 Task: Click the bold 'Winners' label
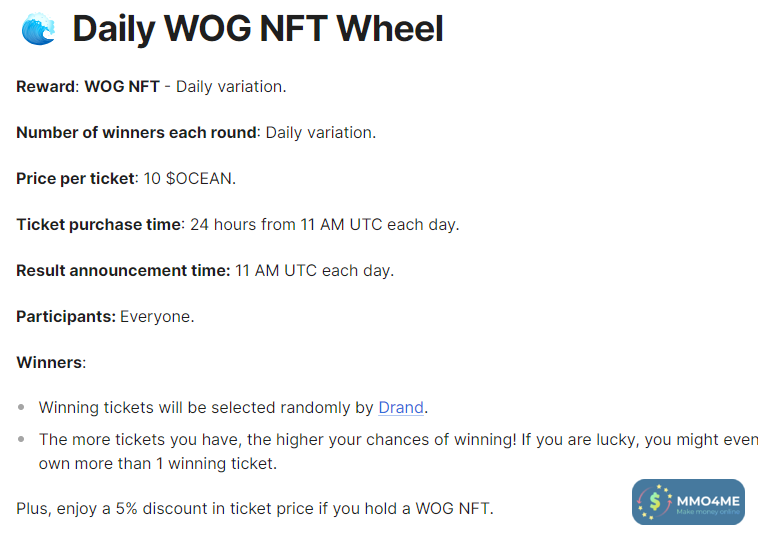click(49, 362)
